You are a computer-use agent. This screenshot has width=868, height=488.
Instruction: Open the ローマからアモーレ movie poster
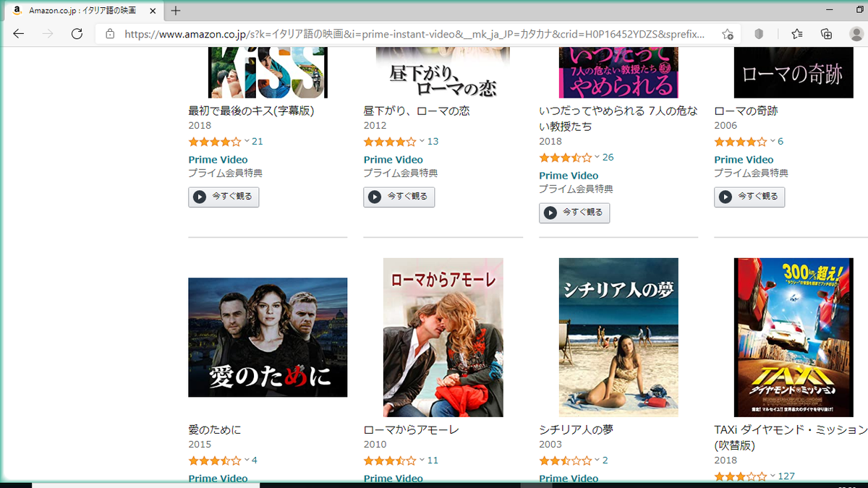pyautogui.click(x=443, y=337)
